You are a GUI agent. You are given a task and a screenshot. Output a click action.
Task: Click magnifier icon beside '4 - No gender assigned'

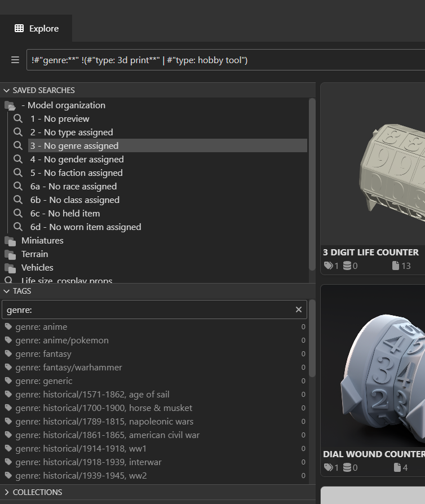[18, 159]
